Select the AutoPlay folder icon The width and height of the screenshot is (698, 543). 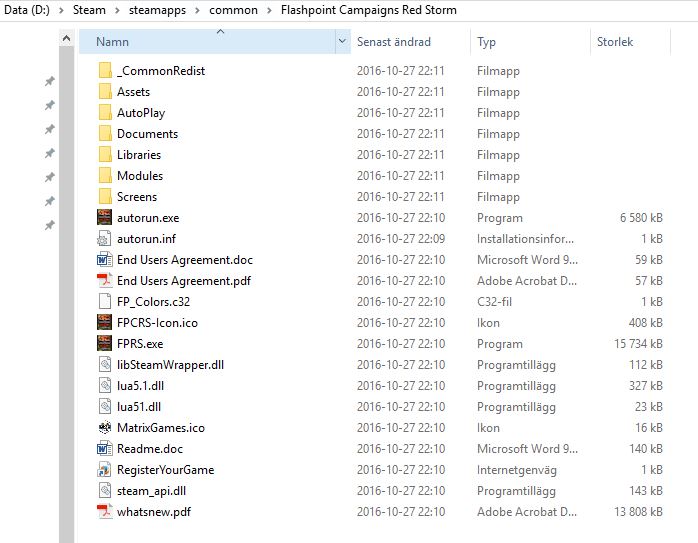tap(105, 112)
